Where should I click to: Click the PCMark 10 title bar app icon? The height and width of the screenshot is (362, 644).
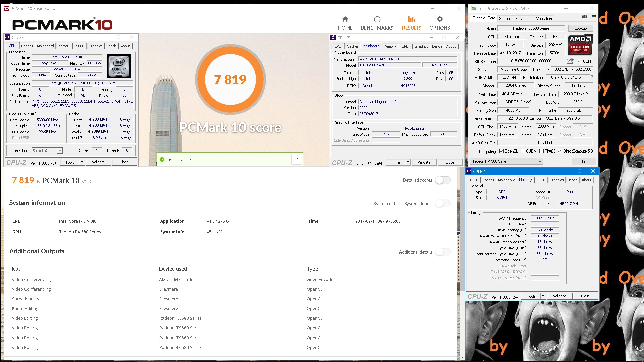tap(6, 8)
